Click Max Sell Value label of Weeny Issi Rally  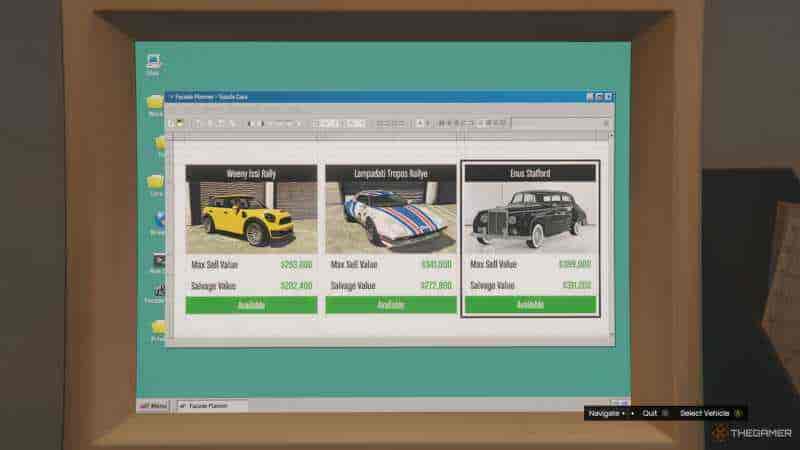pos(214,265)
